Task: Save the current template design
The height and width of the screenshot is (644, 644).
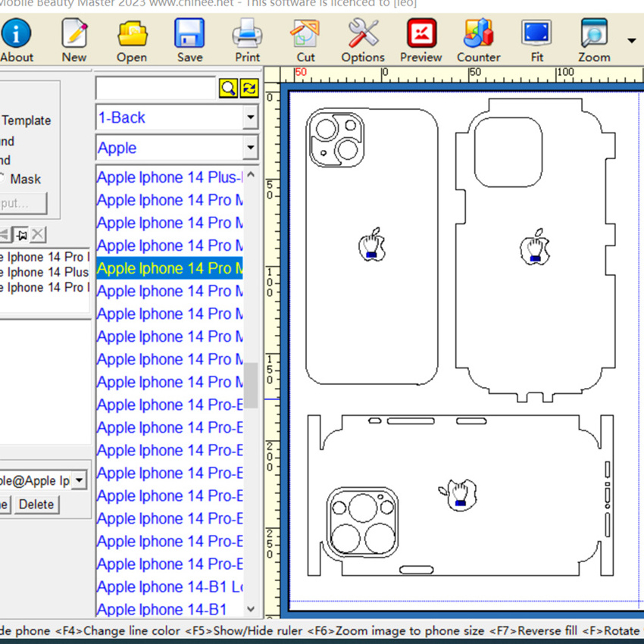Action: point(189,41)
